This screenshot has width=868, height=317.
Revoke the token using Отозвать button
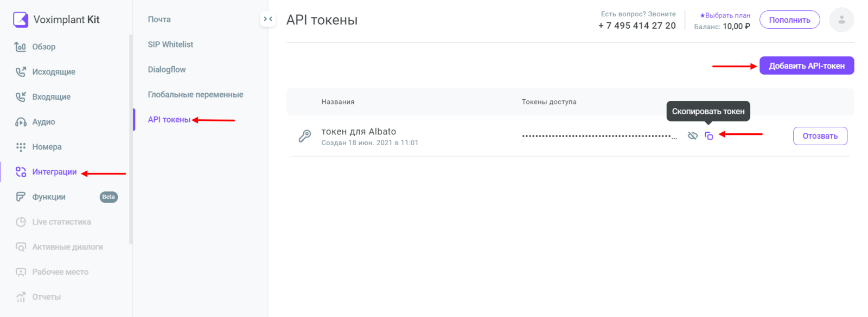820,136
